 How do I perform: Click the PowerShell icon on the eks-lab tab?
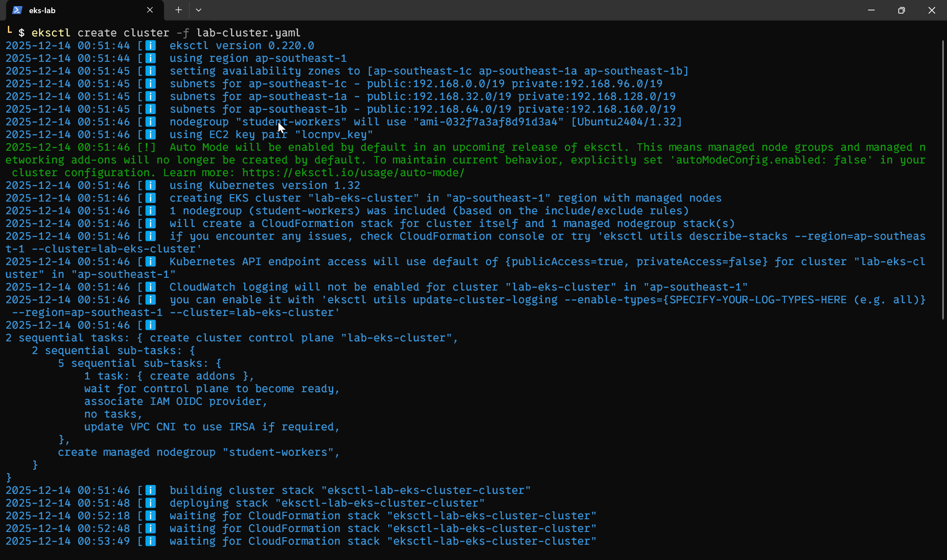pyautogui.click(x=17, y=10)
